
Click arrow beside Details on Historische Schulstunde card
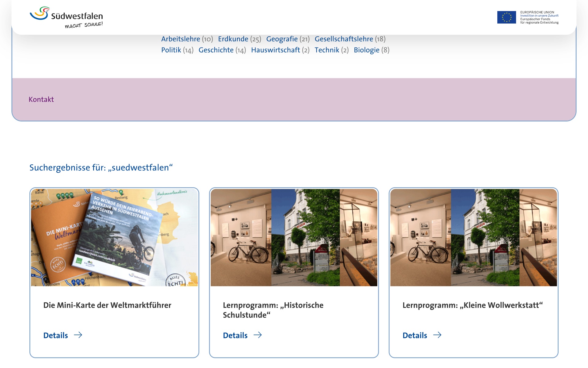point(258,335)
